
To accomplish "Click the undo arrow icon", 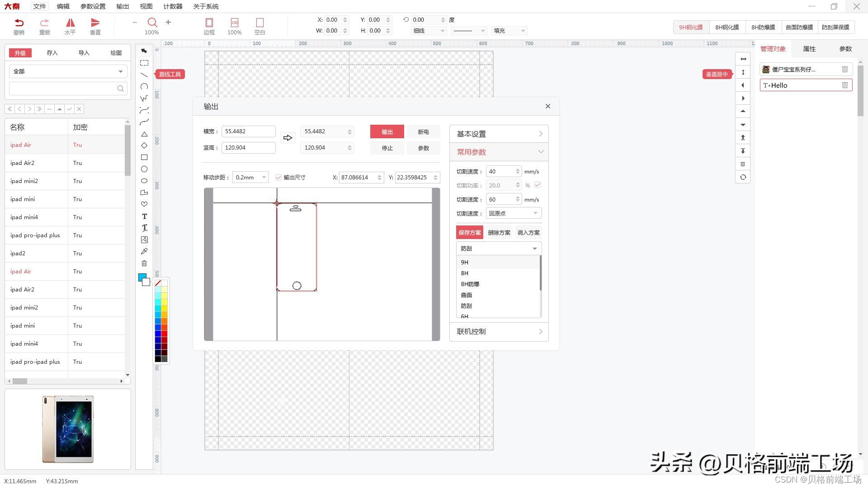I will tap(19, 23).
